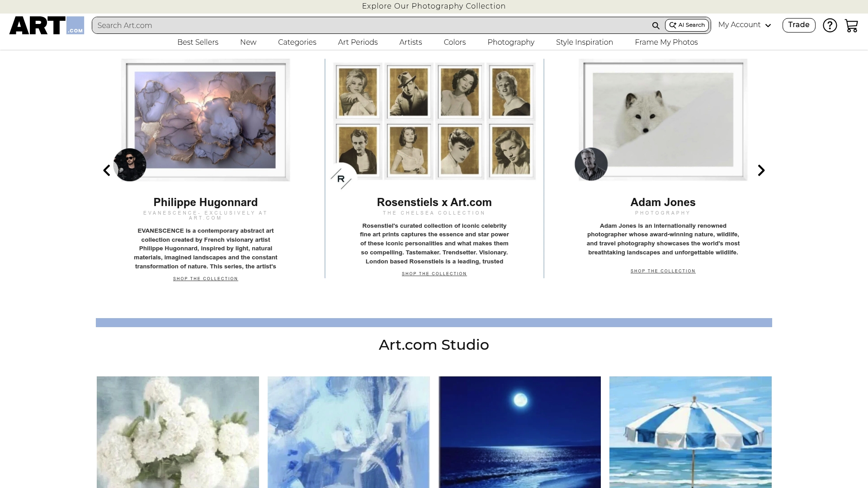Open the blue striped umbrella artwork
Viewport: 868px width, 488px height.
click(x=690, y=432)
